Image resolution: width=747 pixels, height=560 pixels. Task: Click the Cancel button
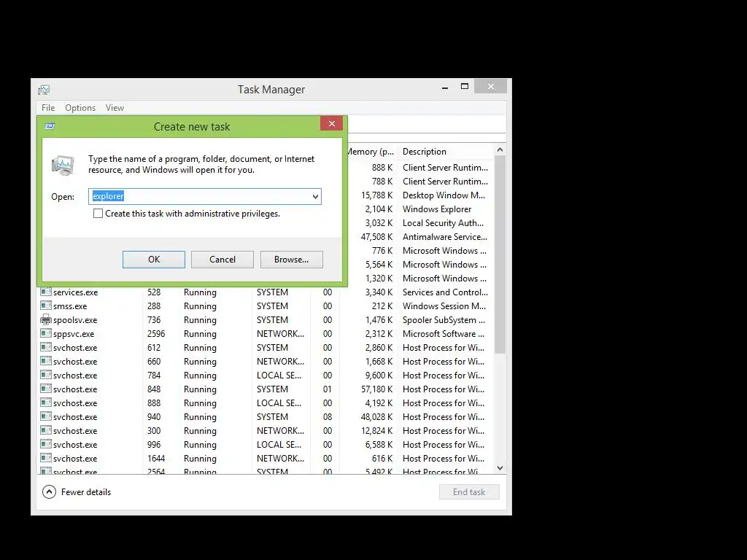click(x=222, y=260)
